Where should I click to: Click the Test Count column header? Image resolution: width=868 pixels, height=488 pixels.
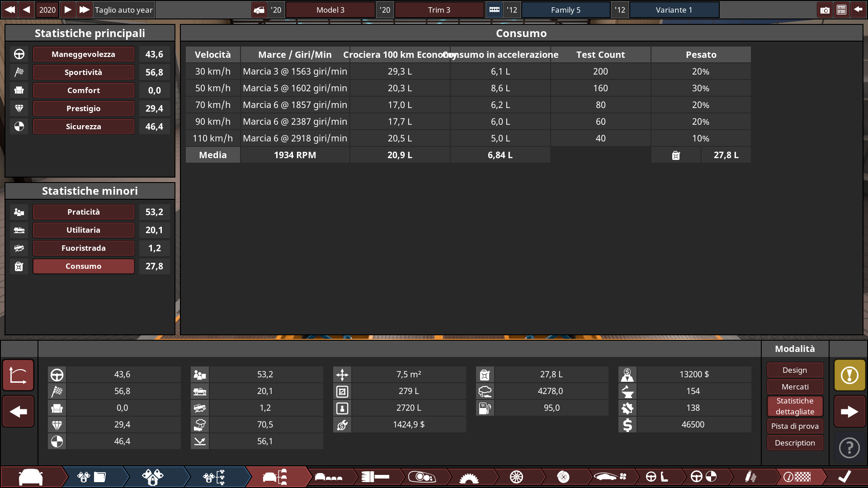pyautogui.click(x=600, y=55)
